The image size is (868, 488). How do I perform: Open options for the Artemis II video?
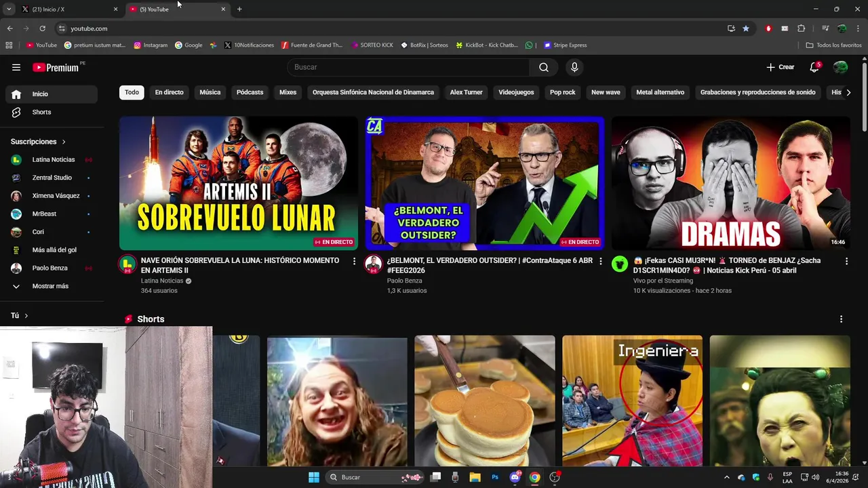[x=354, y=261]
